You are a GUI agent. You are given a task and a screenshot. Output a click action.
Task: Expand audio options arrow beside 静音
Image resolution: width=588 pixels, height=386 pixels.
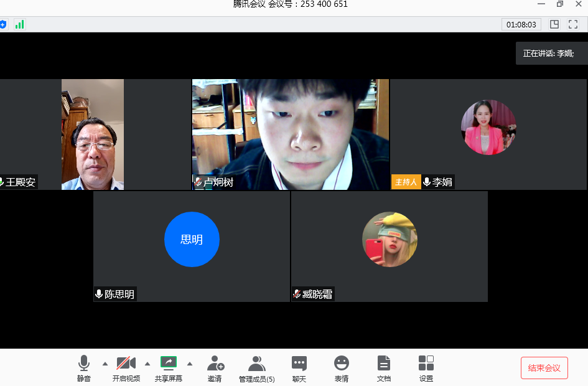point(105,364)
